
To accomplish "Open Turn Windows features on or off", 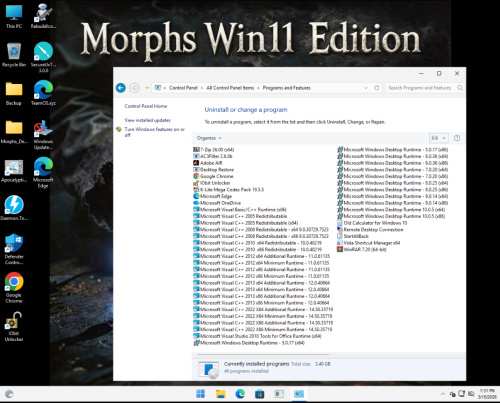I will click(154, 132).
